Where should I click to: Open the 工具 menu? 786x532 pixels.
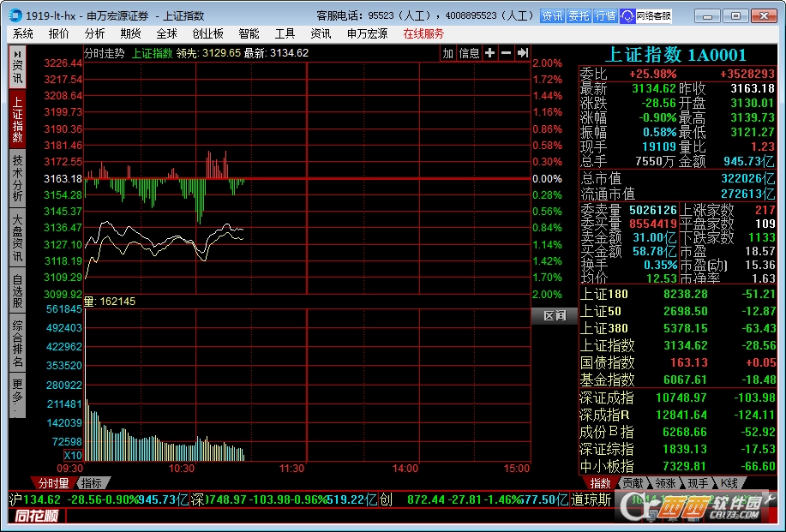point(285,34)
